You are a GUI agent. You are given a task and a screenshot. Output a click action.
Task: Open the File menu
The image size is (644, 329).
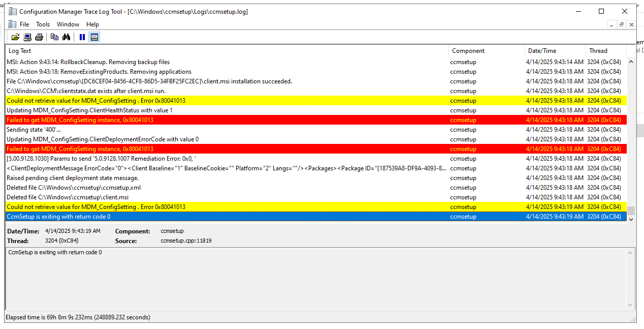[x=24, y=24]
